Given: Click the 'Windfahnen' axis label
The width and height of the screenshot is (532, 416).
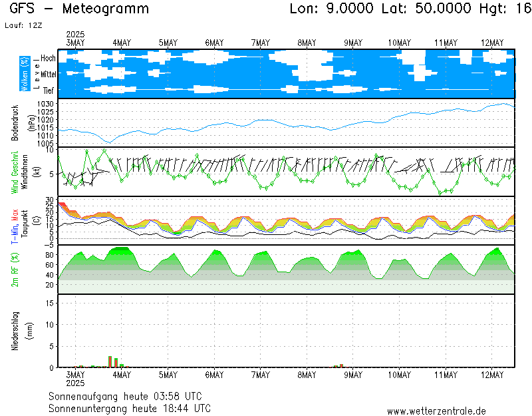Looking at the screenshot, I should tap(25, 172).
